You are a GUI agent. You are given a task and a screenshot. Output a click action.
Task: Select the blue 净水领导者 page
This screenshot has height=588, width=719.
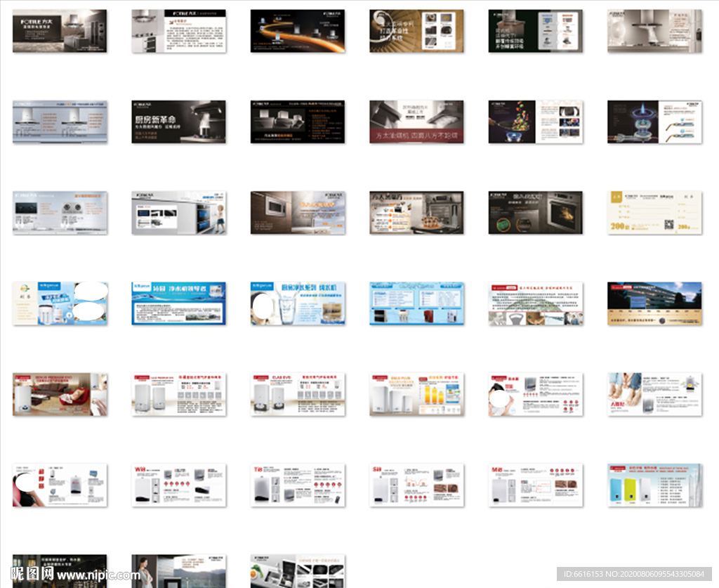[x=179, y=303]
